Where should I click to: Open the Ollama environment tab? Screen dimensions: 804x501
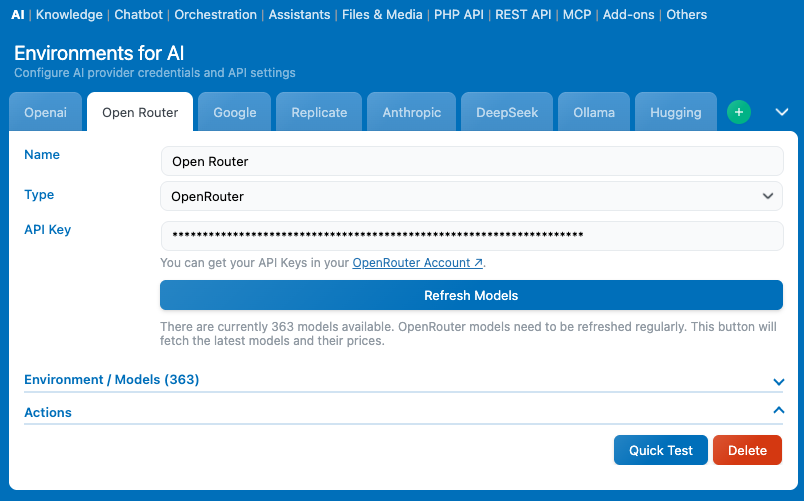pos(594,112)
